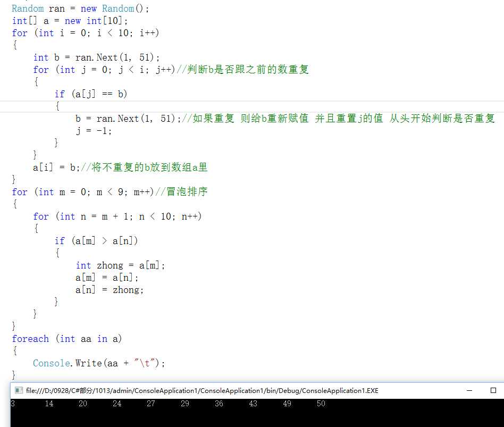The width and height of the screenshot is (504, 427).
Task: Click the console output value 24
Action: pyautogui.click(x=117, y=404)
